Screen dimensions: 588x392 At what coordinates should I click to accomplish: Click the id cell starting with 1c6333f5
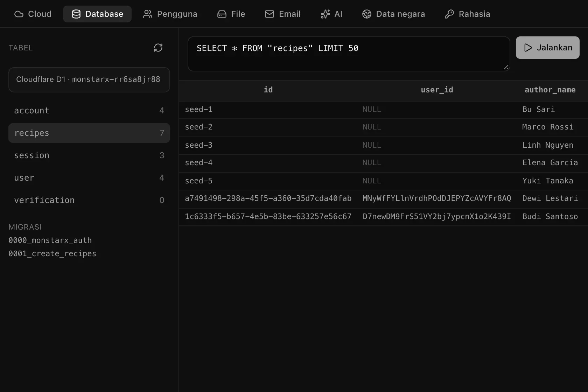point(268,217)
